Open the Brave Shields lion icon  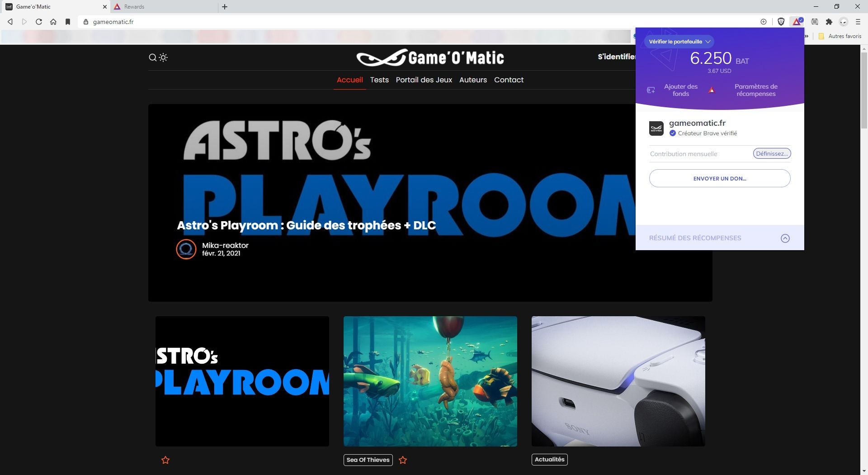pyautogui.click(x=781, y=22)
